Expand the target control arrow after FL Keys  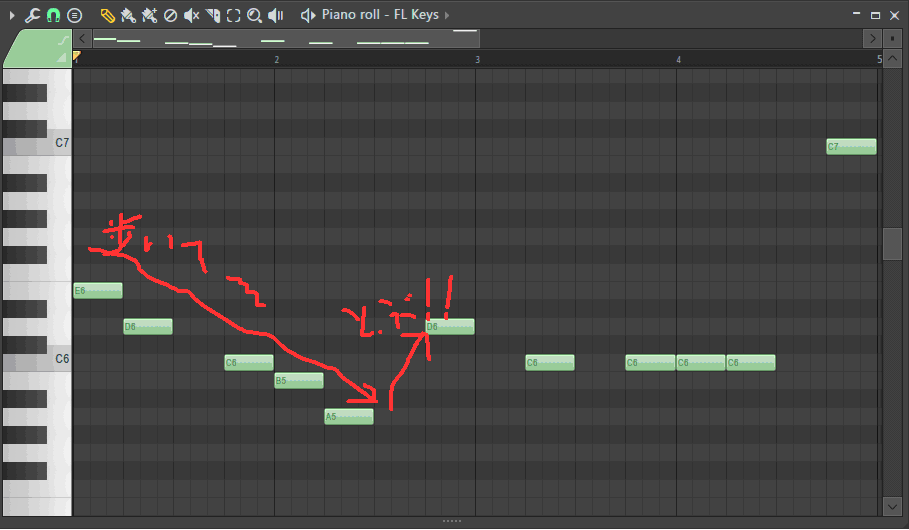(447, 15)
